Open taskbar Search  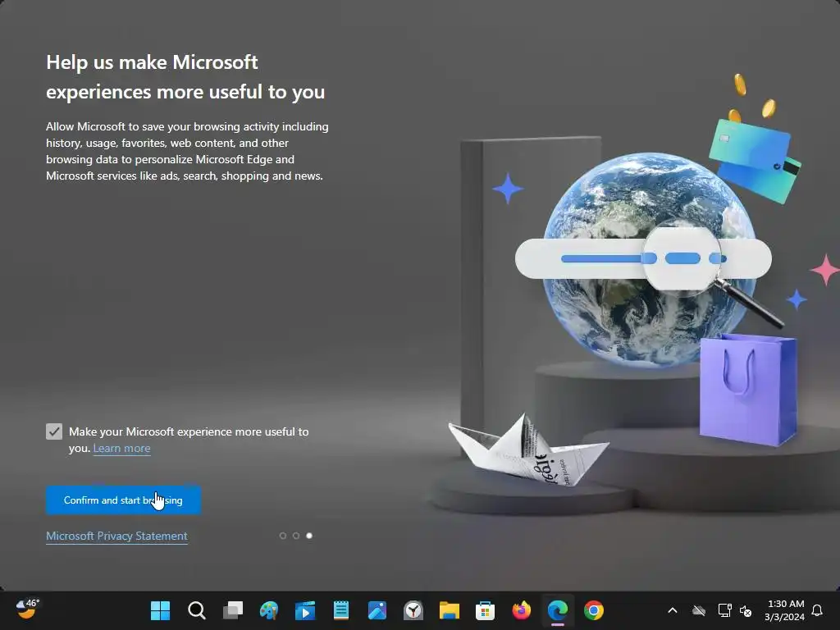[x=197, y=610]
